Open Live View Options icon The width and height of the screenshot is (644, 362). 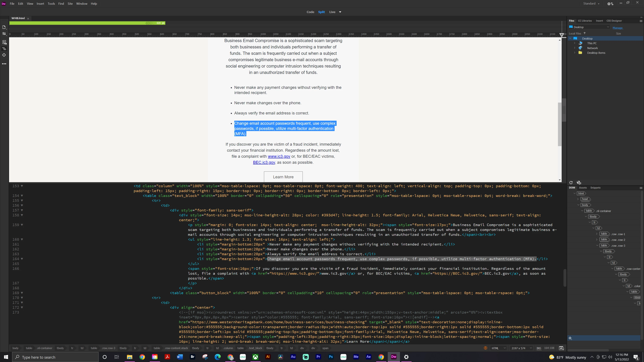pos(4,42)
